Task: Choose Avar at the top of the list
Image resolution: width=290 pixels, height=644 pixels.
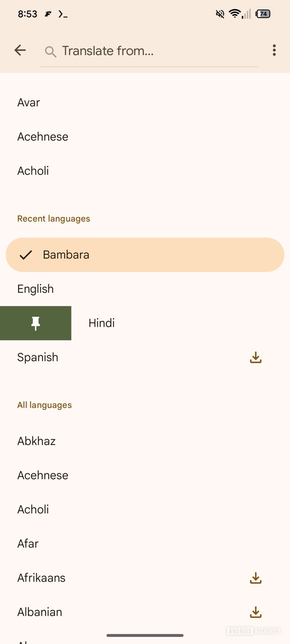Action: click(x=28, y=102)
